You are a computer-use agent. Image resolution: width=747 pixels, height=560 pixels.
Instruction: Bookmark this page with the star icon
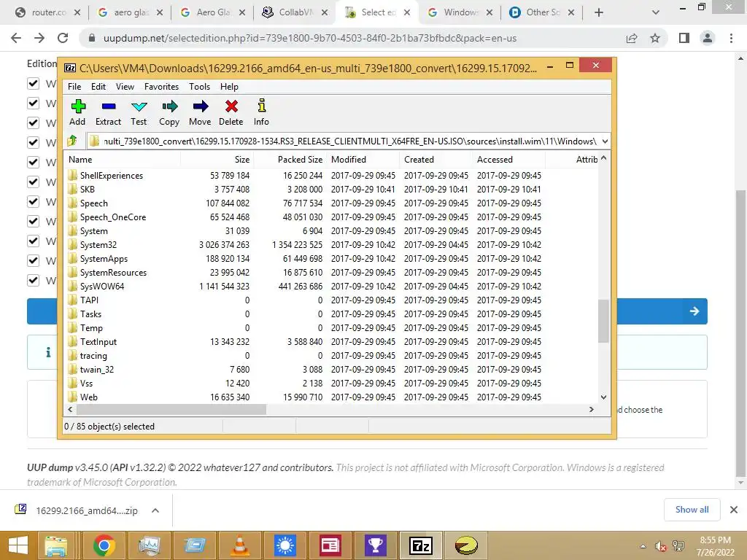(655, 38)
